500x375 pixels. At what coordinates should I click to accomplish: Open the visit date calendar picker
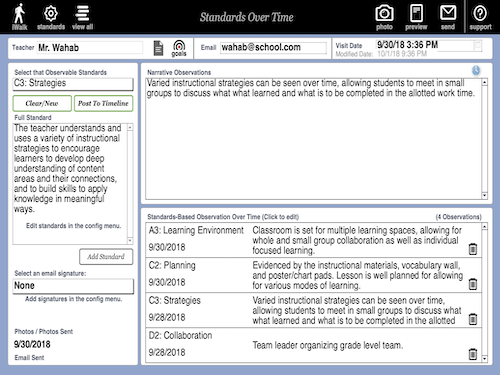coord(478,45)
